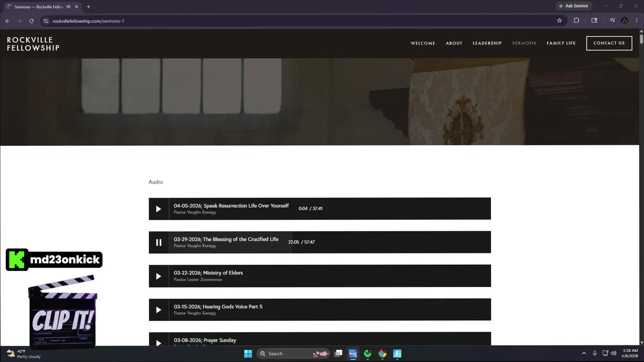Open the media controls icon in toolbar

(x=612, y=21)
